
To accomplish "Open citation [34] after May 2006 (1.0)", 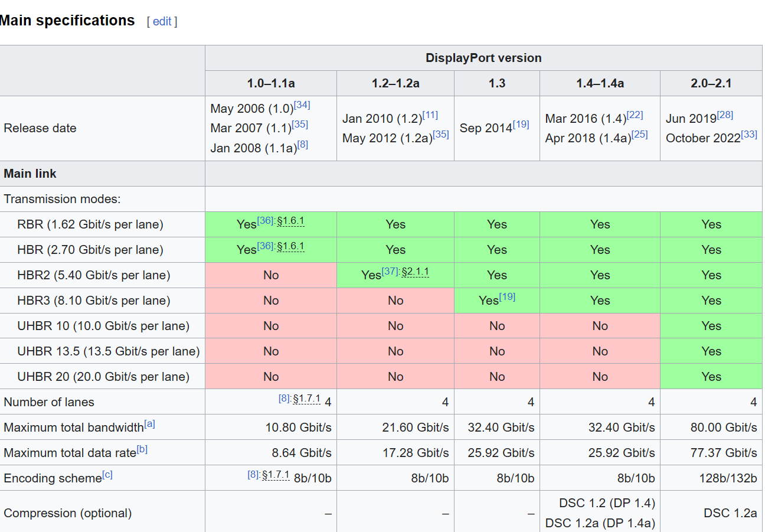I will click(302, 105).
